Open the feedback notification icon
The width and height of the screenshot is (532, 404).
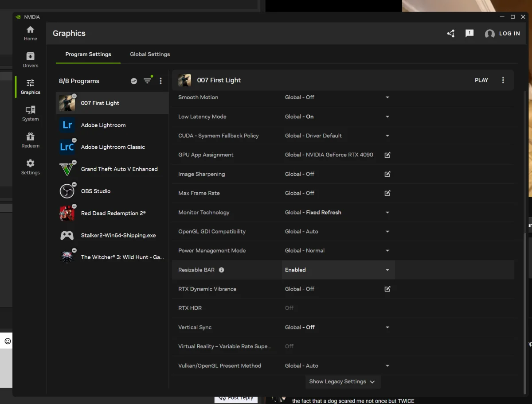pyautogui.click(x=469, y=33)
